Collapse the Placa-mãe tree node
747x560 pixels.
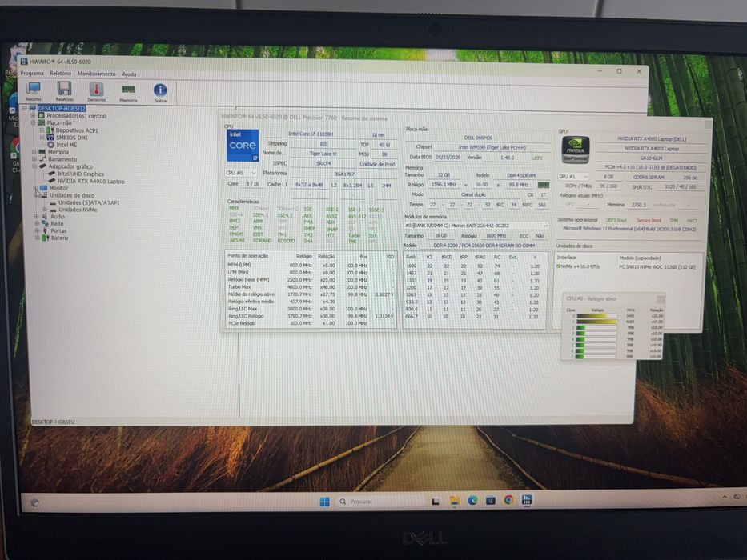click(33, 123)
